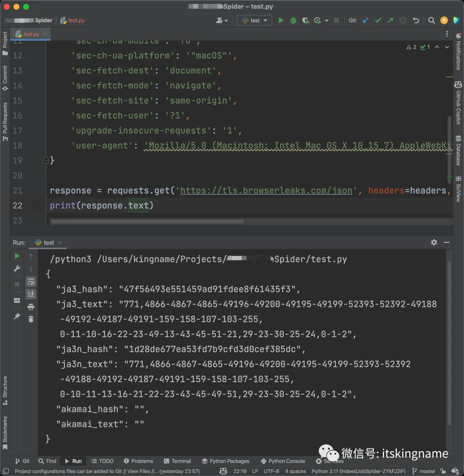Screen dimensions: 464x476
Task: Jump up the stack trace with the up arrow
Action: 31,257
